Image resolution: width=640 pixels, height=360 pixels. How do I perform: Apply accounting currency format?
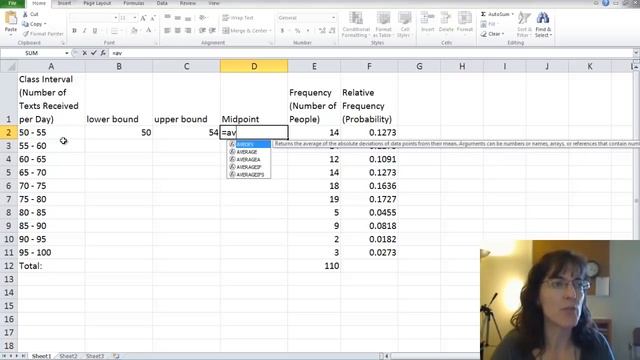282,31
